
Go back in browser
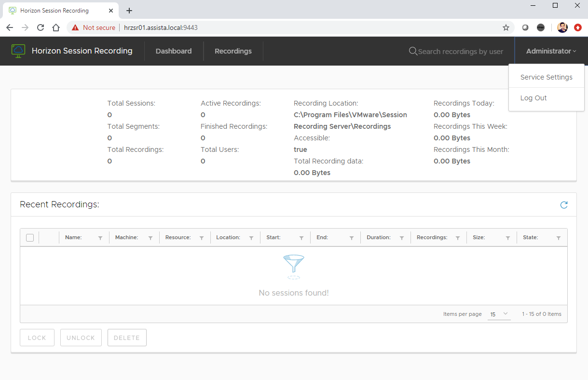(10, 27)
